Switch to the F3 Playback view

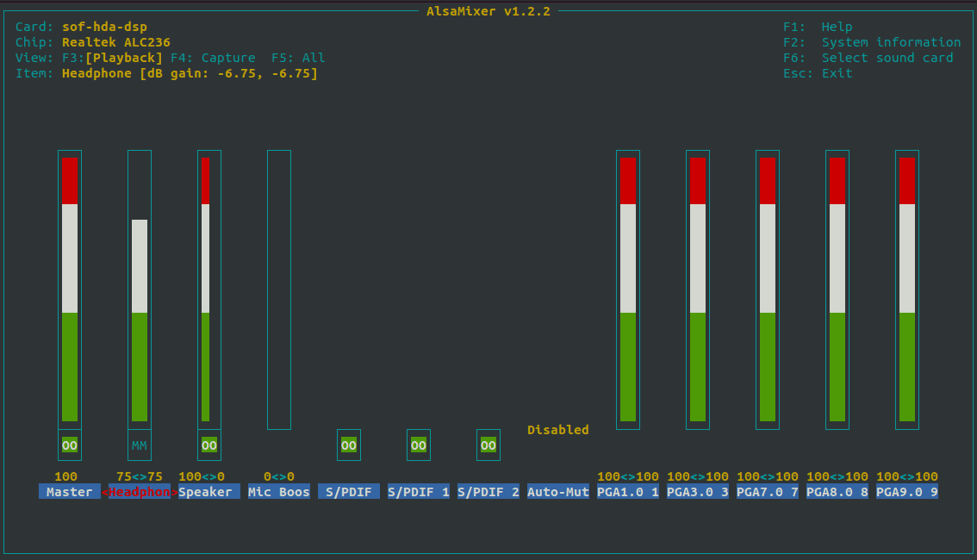click(112, 58)
